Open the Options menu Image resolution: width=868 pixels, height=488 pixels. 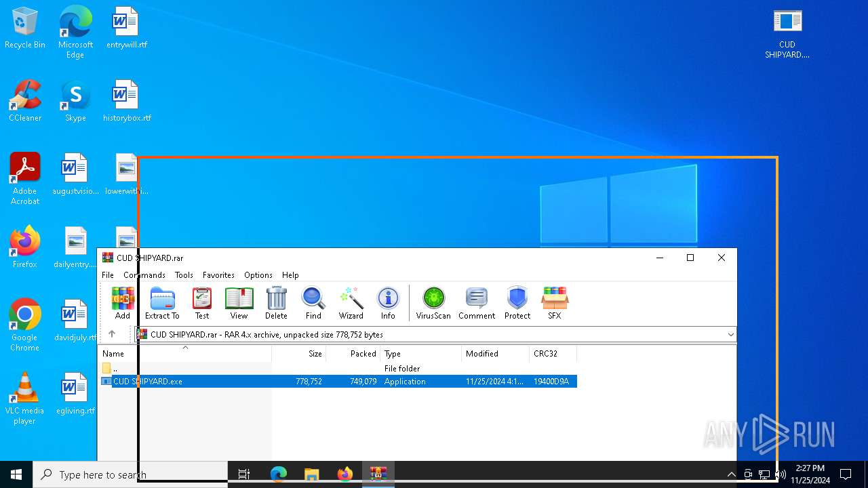point(258,275)
